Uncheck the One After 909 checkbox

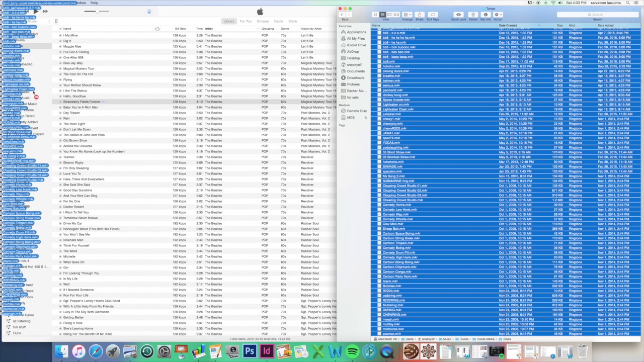click(60, 57)
